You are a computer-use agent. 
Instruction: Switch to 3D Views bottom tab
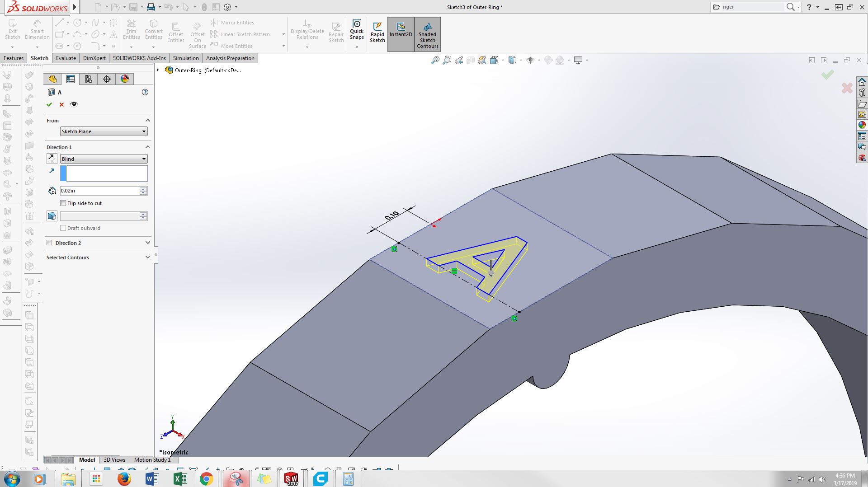pyautogui.click(x=114, y=460)
